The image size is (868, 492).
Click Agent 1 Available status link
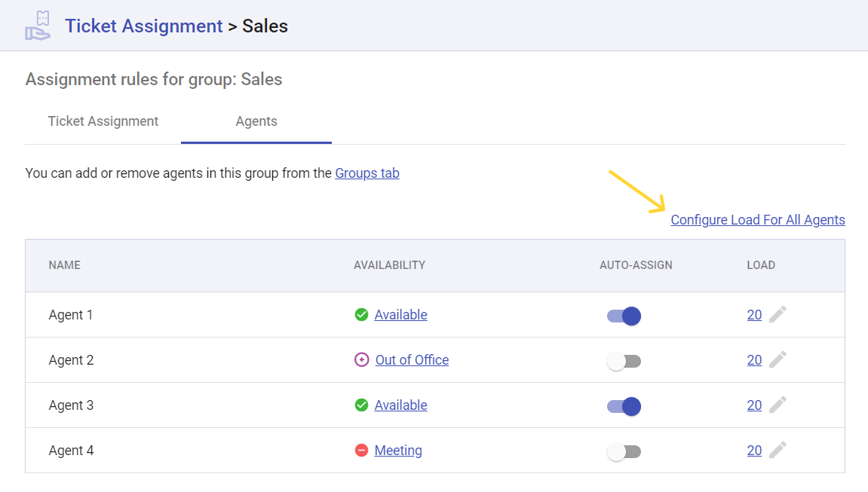(400, 314)
